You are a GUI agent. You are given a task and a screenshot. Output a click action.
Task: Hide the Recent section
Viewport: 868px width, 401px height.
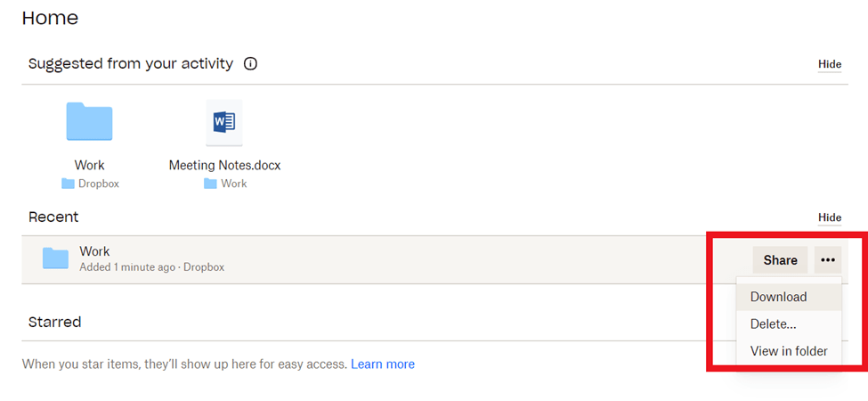click(829, 217)
